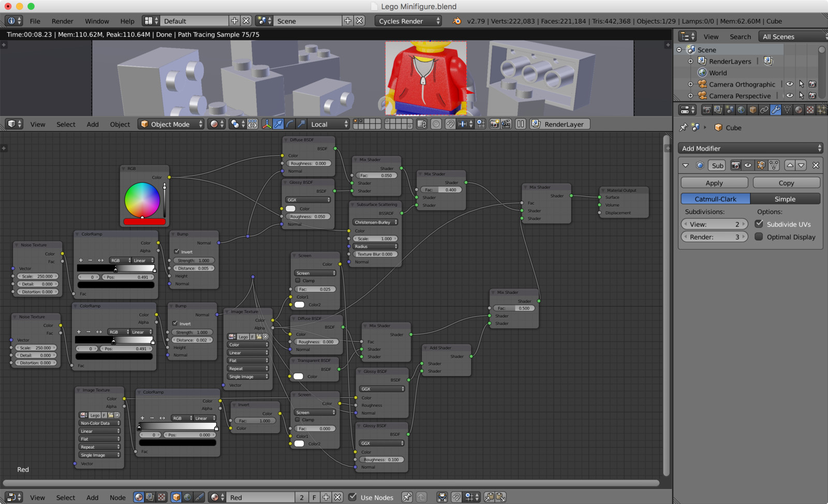The width and height of the screenshot is (828, 504).
Task: Open the Material sphere properties tab
Action: pyautogui.click(x=799, y=110)
